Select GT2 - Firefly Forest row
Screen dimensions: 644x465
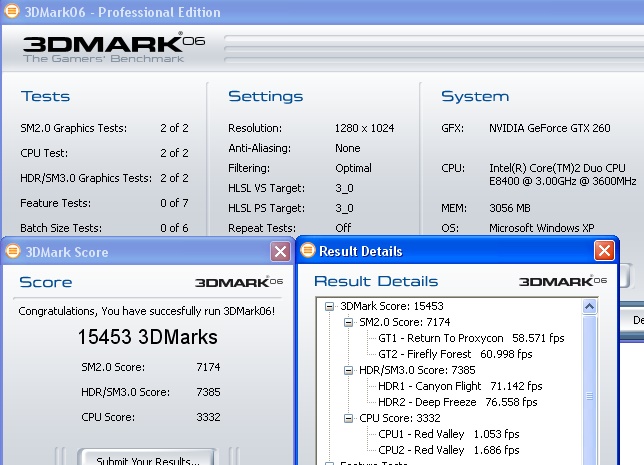point(455,354)
